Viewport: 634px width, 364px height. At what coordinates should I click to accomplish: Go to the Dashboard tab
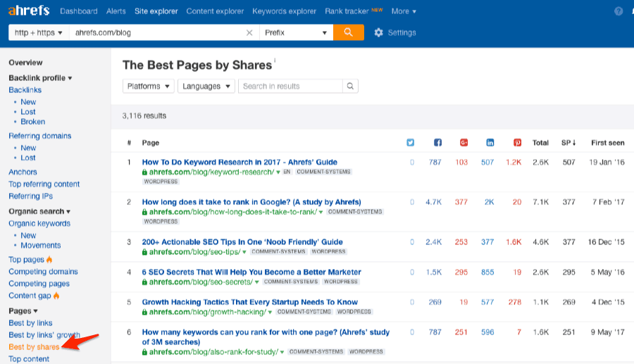[79, 11]
